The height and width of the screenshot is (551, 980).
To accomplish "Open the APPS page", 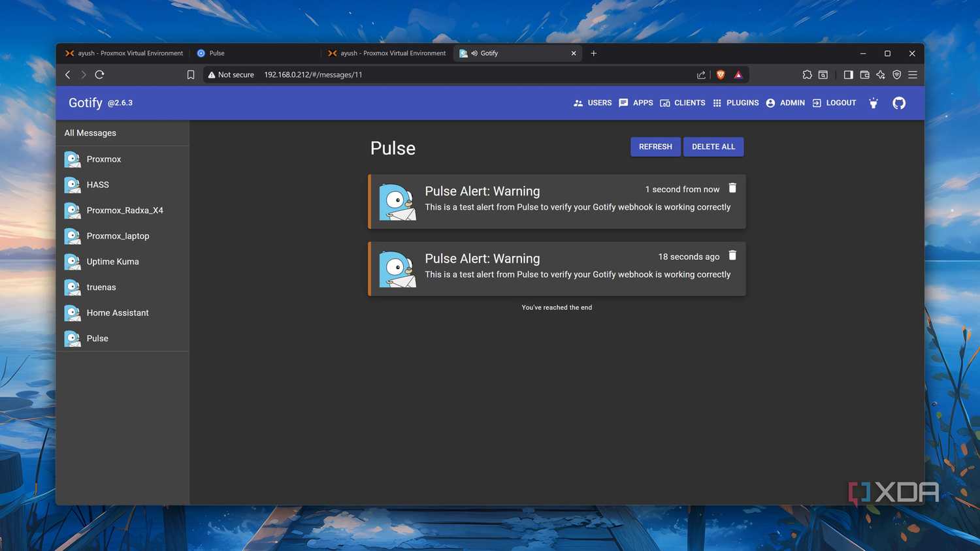I will pos(636,103).
